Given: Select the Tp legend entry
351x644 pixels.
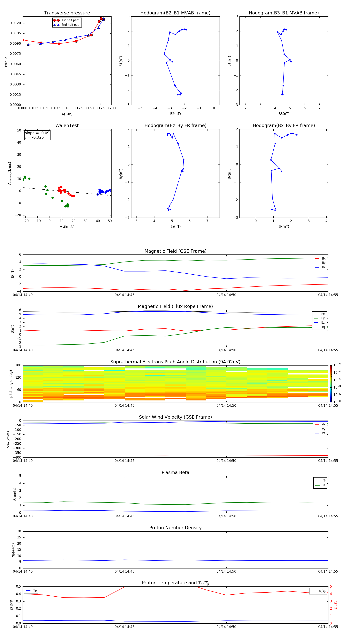Looking at the screenshot, I should [x=31, y=591].
